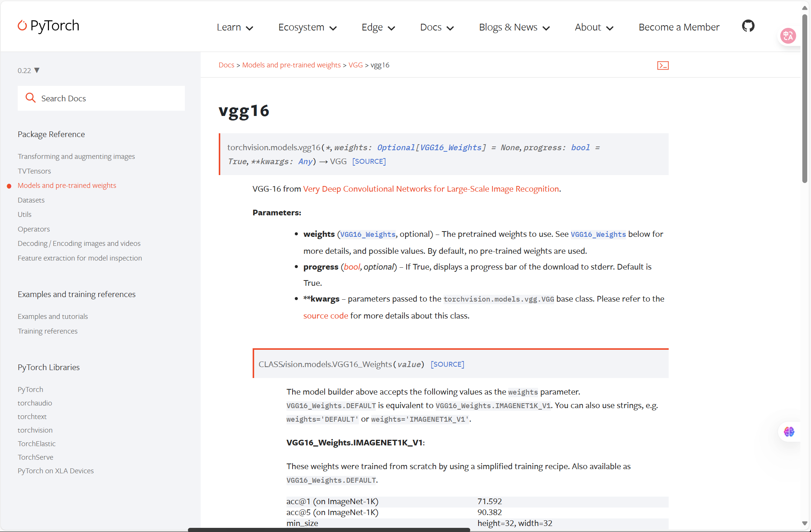Click the search magnifier icon
811x532 pixels.
pos(30,98)
